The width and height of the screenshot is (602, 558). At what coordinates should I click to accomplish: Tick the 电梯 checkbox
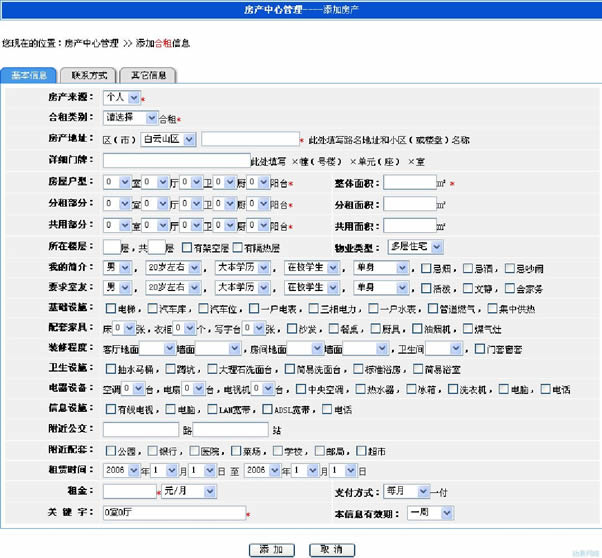point(109,309)
